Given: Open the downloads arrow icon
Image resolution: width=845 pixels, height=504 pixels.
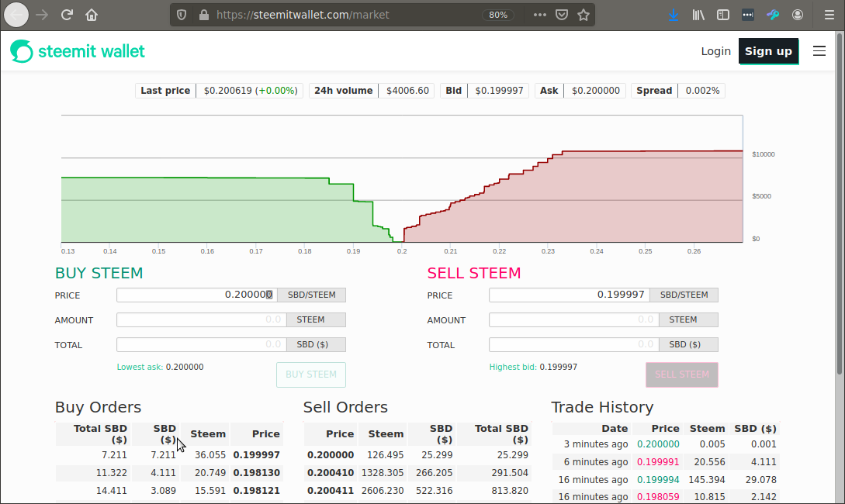Looking at the screenshot, I should [673, 15].
